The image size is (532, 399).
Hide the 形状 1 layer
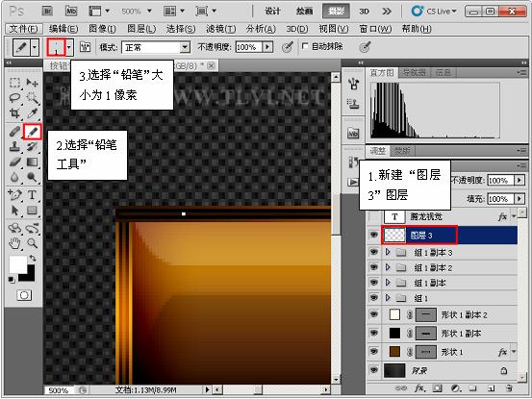click(x=374, y=352)
